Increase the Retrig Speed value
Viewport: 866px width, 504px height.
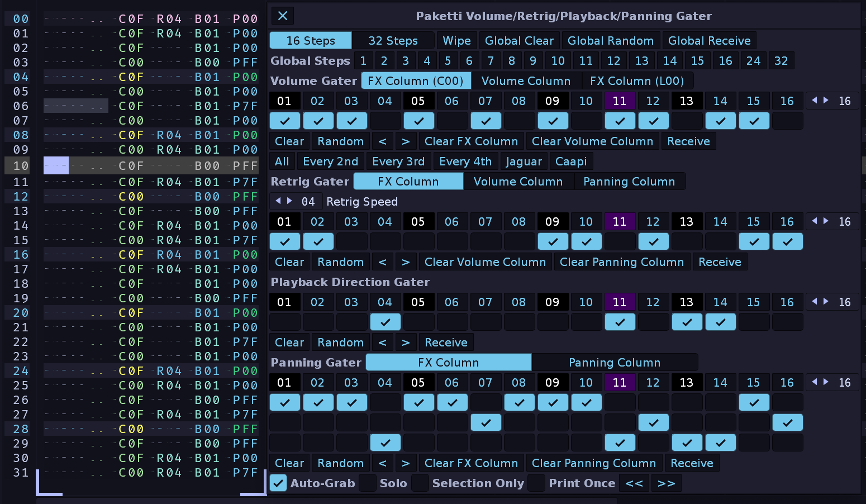pos(289,201)
